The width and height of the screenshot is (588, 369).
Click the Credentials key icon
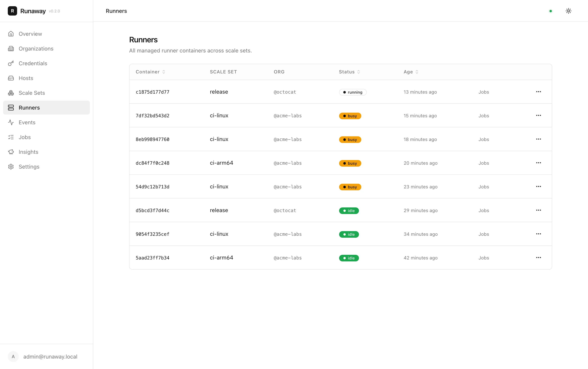click(x=11, y=64)
